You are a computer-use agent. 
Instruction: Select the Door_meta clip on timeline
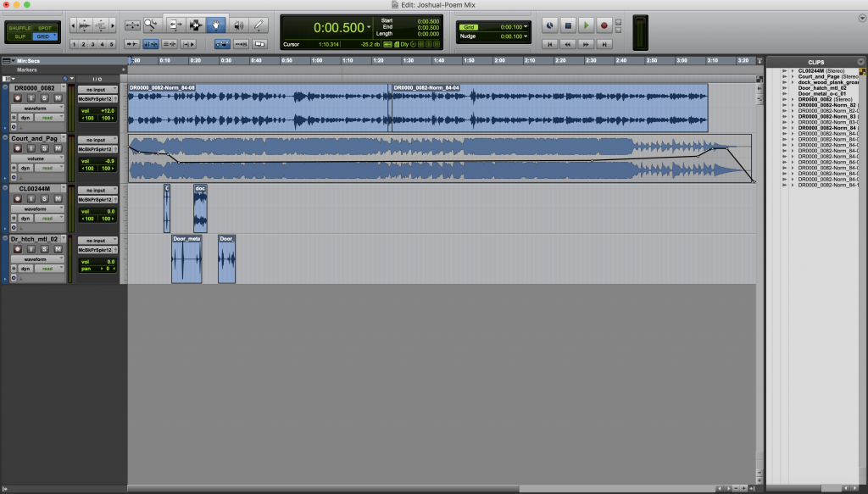click(186, 259)
